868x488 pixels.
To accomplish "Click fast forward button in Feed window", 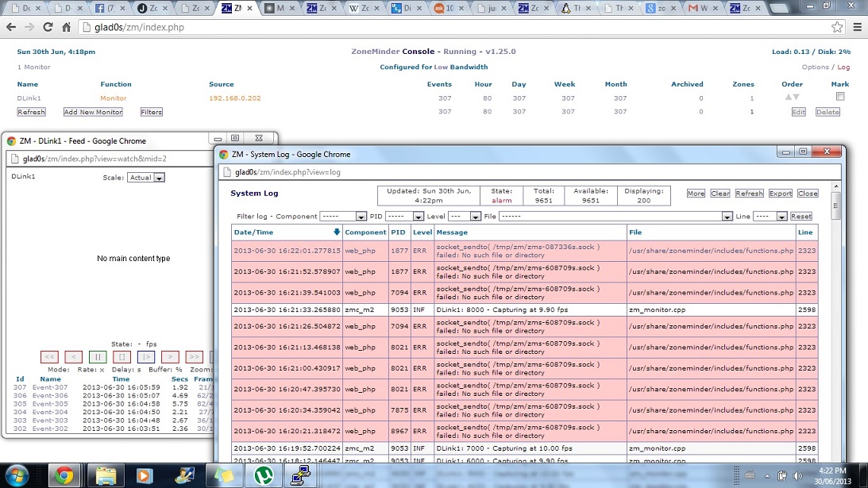I will (x=194, y=357).
